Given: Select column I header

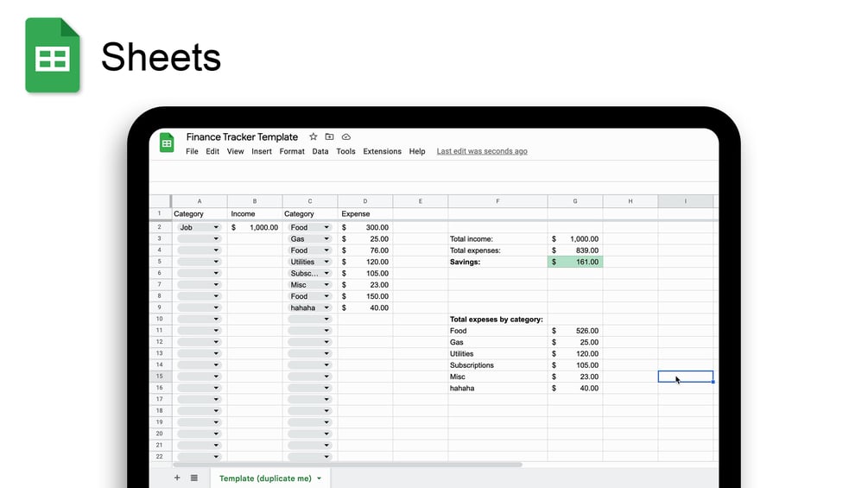Looking at the screenshot, I should (x=685, y=201).
